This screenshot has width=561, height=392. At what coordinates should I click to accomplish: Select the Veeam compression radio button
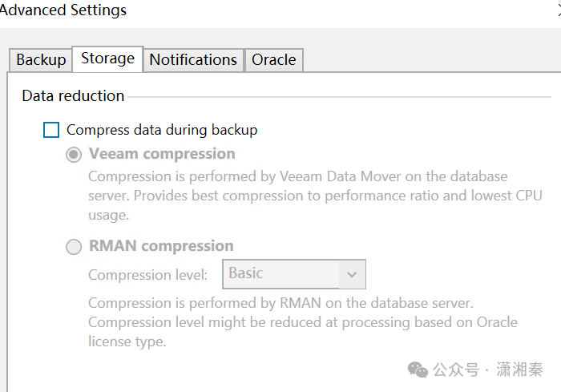(74, 154)
